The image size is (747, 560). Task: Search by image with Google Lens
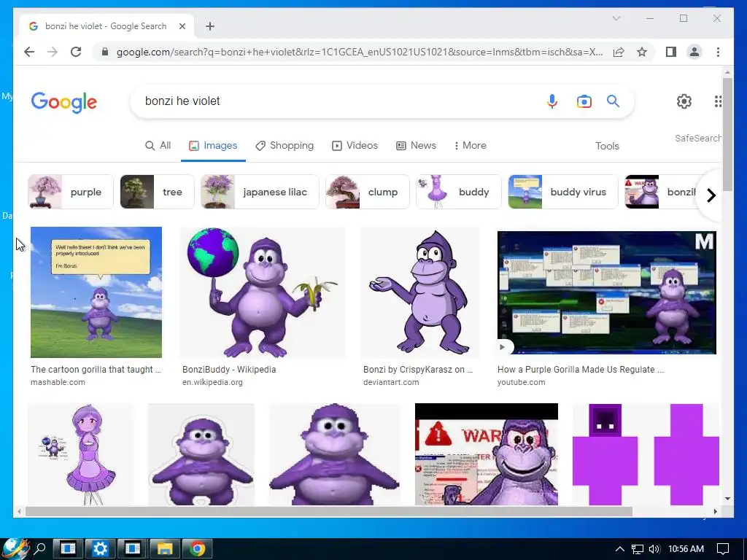click(584, 101)
